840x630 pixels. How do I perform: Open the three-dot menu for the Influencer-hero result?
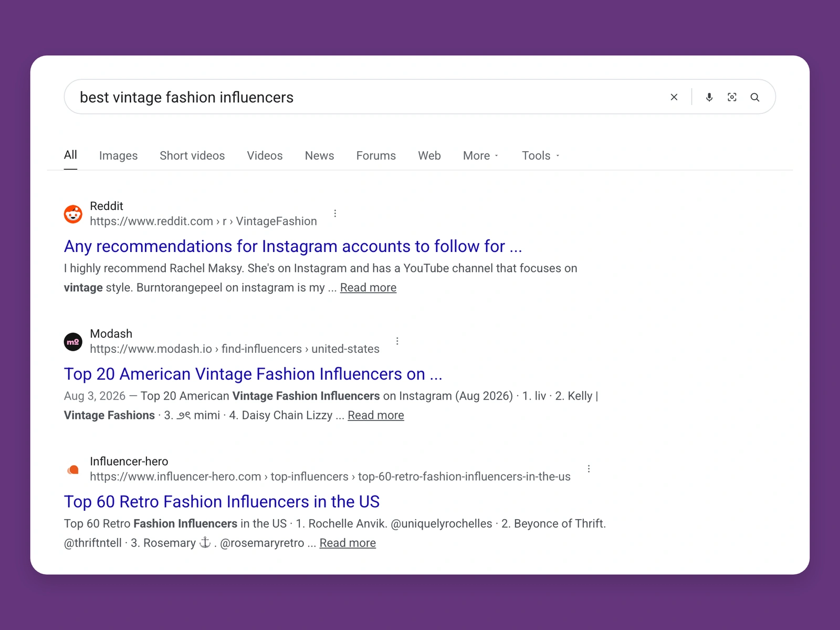(x=589, y=469)
